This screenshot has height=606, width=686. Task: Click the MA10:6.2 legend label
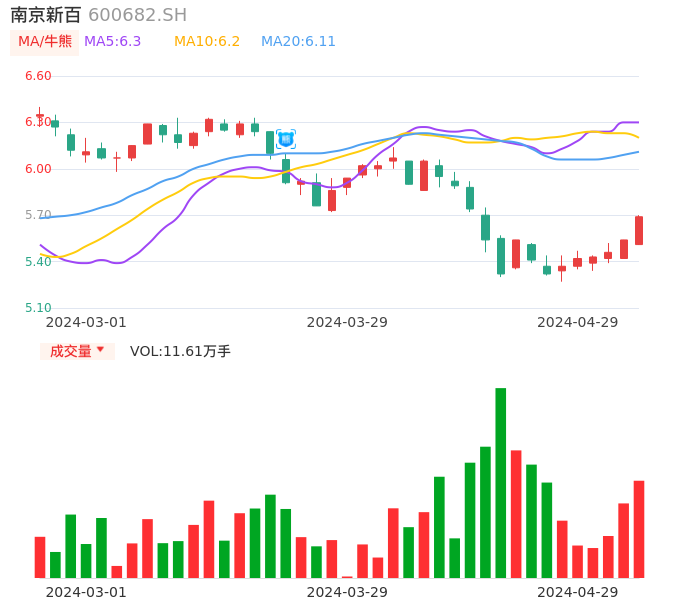pyautogui.click(x=207, y=42)
